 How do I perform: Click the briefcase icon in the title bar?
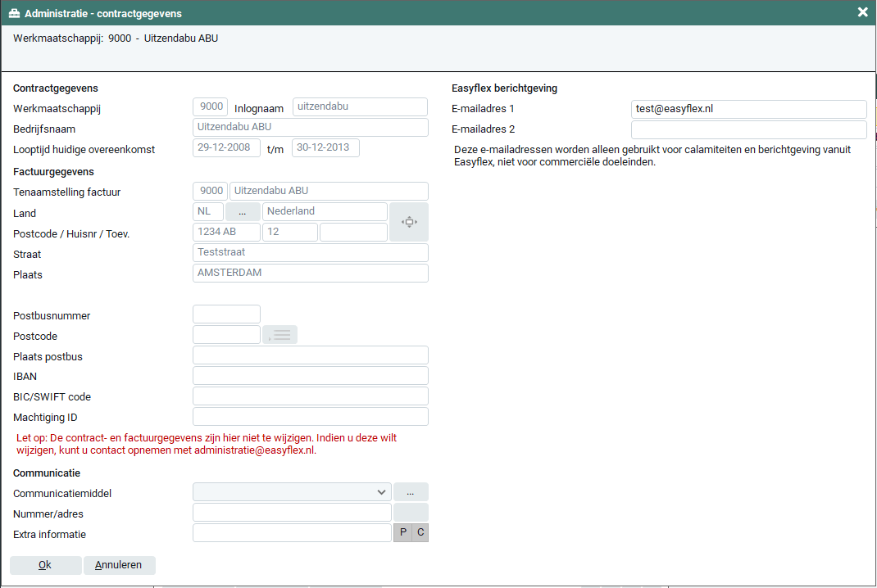click(14, 14)
